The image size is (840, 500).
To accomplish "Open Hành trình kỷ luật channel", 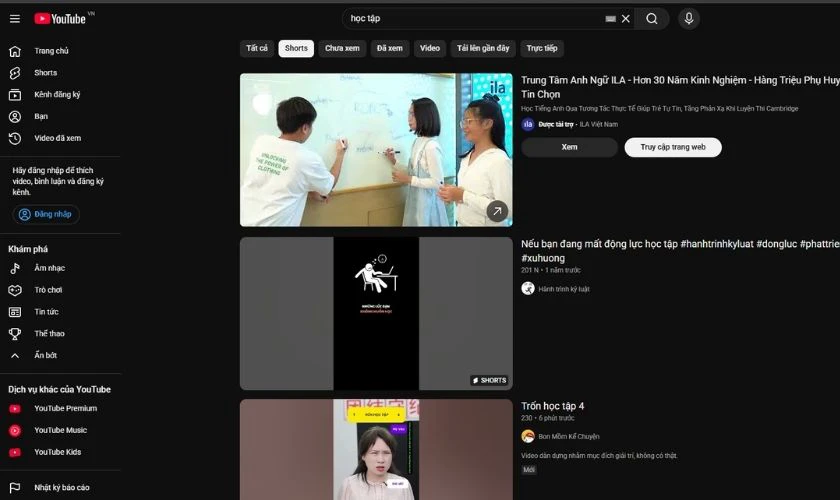I will point(564,289).
